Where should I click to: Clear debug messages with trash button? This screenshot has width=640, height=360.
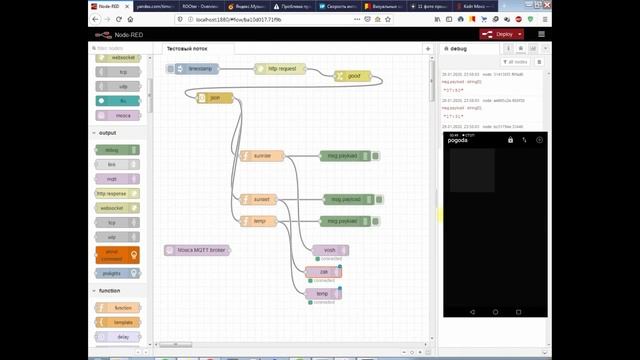(x=539, y=62)
